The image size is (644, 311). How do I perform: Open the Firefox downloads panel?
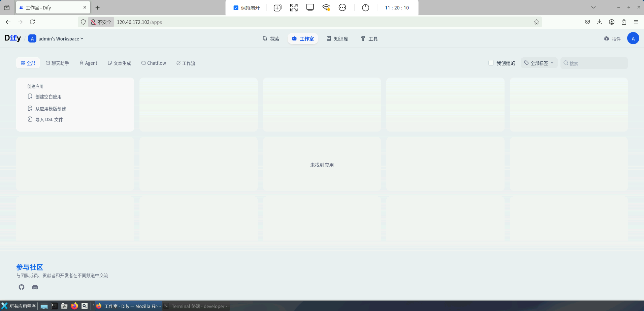600,22
